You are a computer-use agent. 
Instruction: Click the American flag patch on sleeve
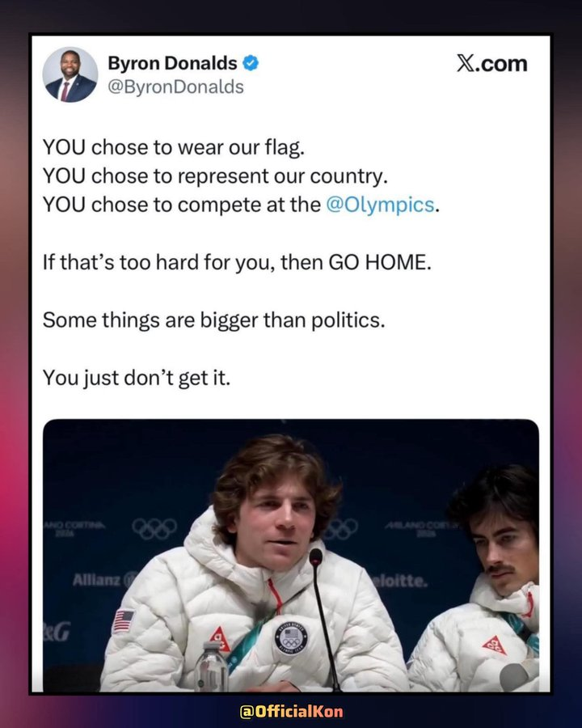tap(123, 621)
